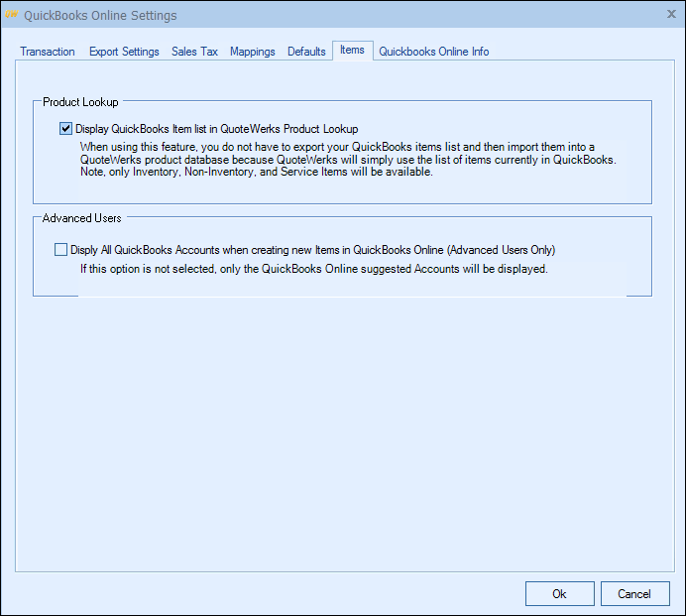Close the QuickBooks Online Settings dialog
Image resolution: width=686 pixels, height=616 pixels.
point(669,14)
